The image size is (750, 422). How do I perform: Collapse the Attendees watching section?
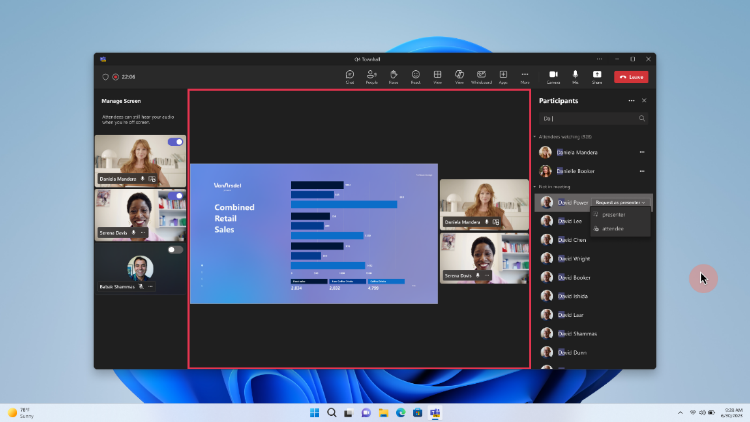click(x=535, y=136)
